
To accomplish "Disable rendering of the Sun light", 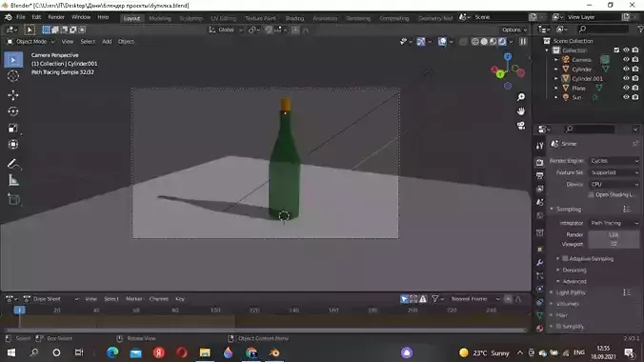I will pyautogui.click(x=635, y=97).
